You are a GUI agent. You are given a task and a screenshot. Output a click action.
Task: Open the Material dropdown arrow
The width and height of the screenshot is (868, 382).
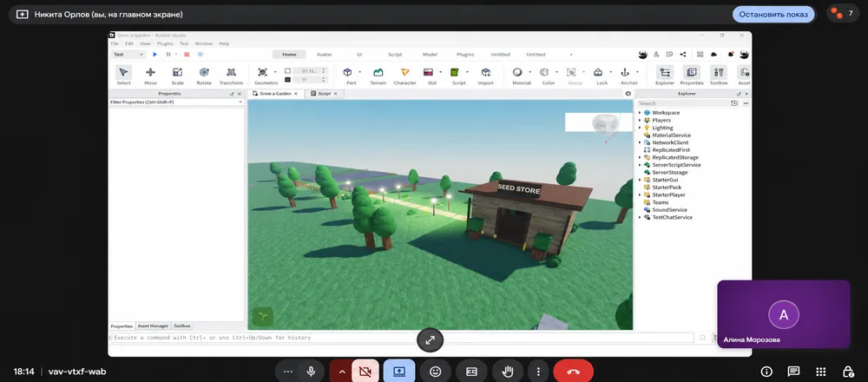click(x=529, y=72)
